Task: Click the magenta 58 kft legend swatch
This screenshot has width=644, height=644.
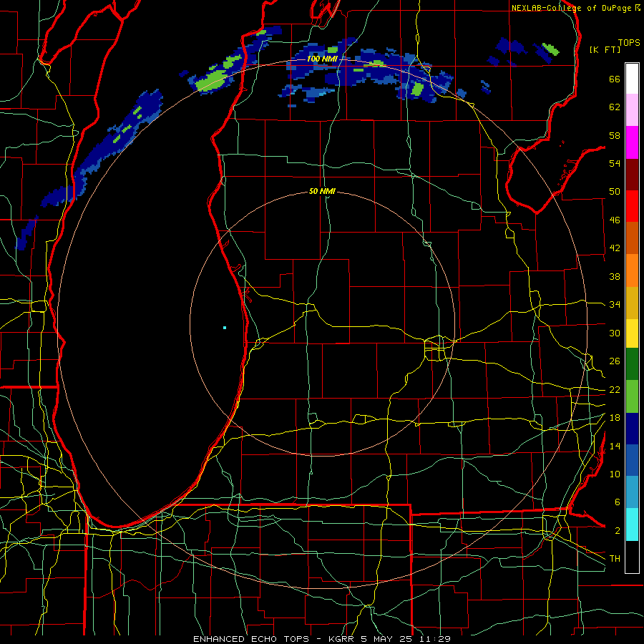Action: coord(632,142)
